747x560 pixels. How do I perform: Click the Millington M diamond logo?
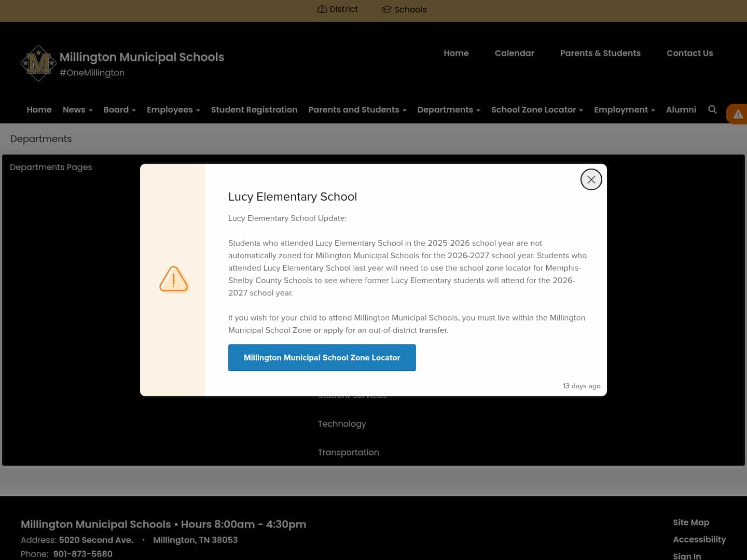(x=38, y=63)
